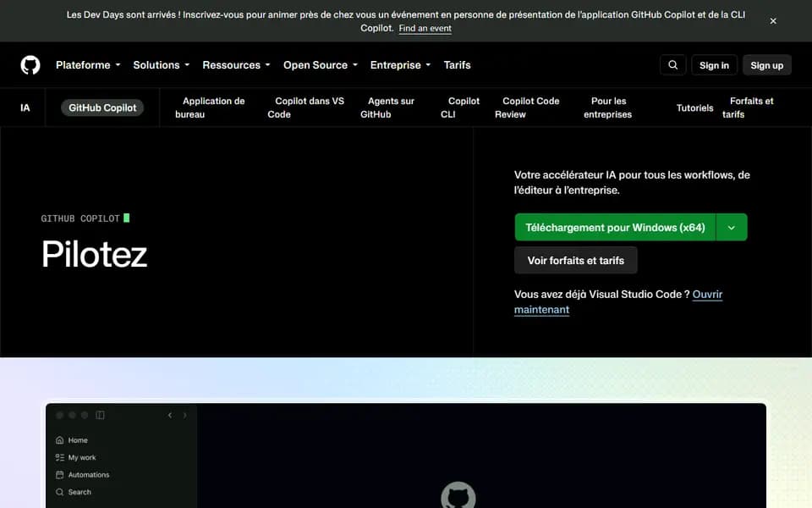Click the Sign up button
Viewport: 812px width, 508px height.
pyautogui.click(x=766, y=65)
